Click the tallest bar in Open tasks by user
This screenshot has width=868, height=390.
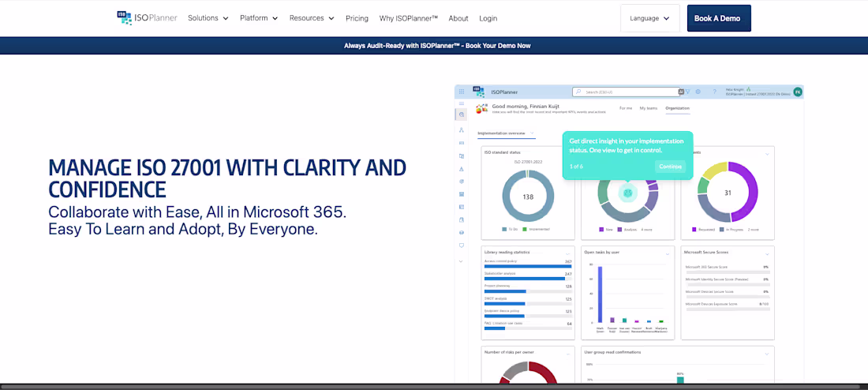coord(600,294)
